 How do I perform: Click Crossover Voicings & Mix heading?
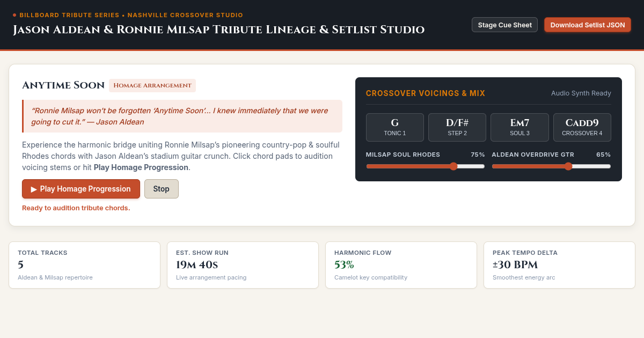click(x=426, y=93)
